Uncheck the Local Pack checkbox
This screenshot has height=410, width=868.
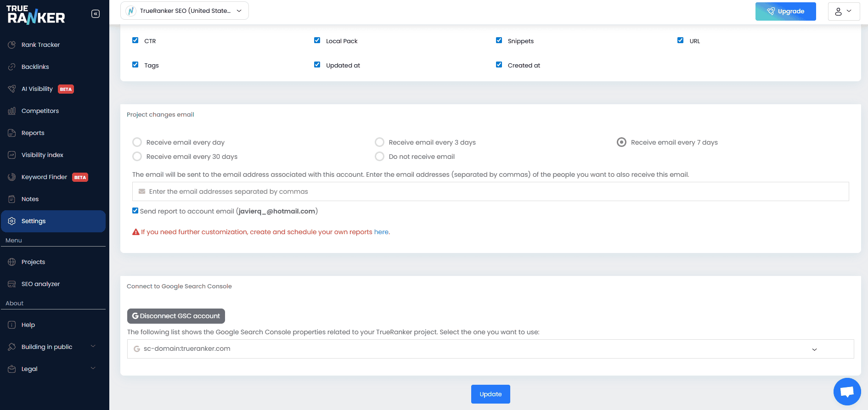(317, 40)
